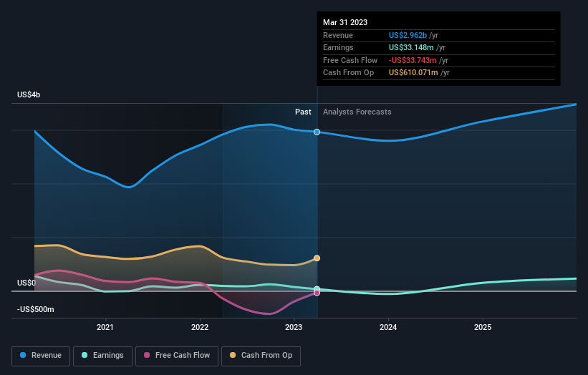This screenshot has height=375, width=588.
Task: Toggle the Revenue legend button
Action: coord(41,356)
